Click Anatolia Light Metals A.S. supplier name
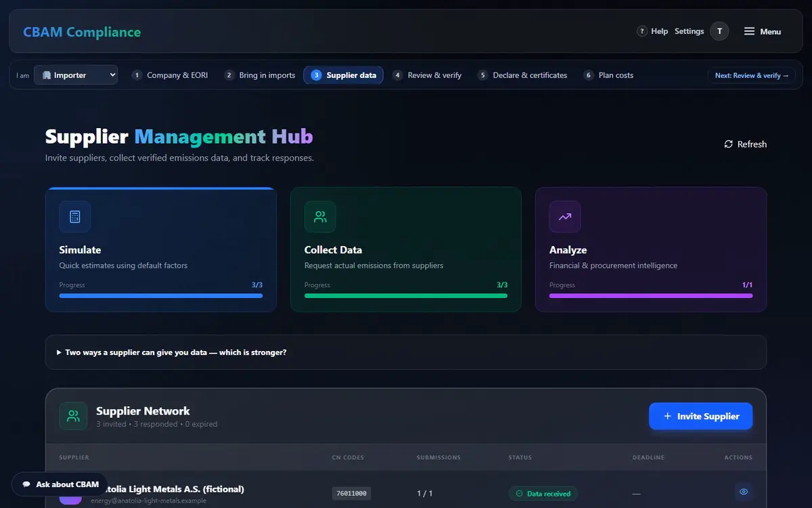 click(168, 488)
